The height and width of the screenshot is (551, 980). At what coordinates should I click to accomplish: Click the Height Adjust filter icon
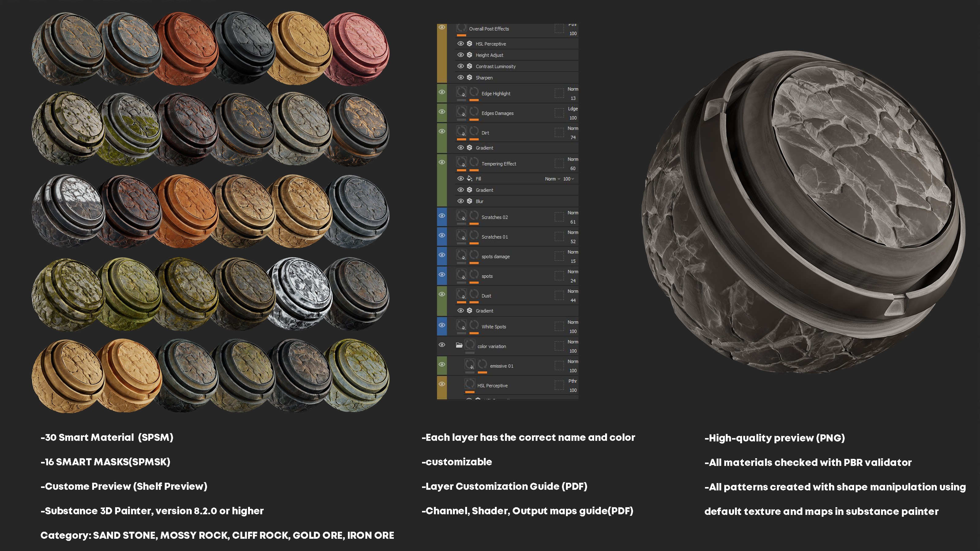[469, 55]
